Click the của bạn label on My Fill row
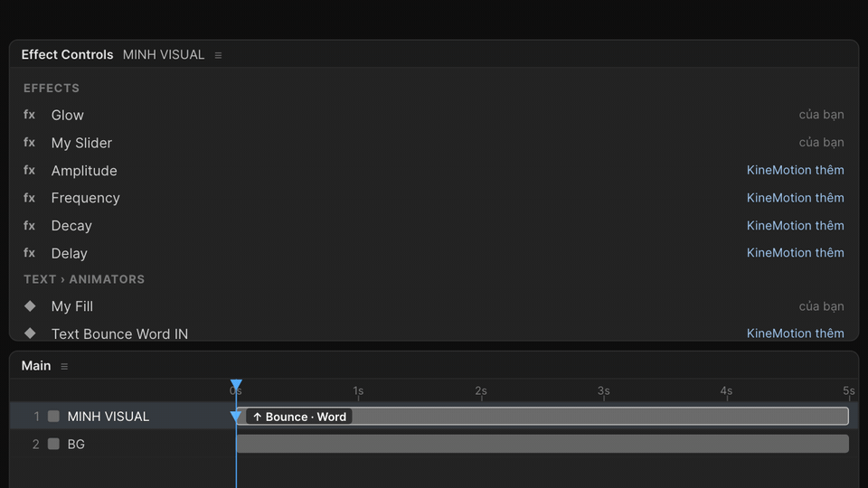Screen dimensions: 868x488 click(822, 306)
